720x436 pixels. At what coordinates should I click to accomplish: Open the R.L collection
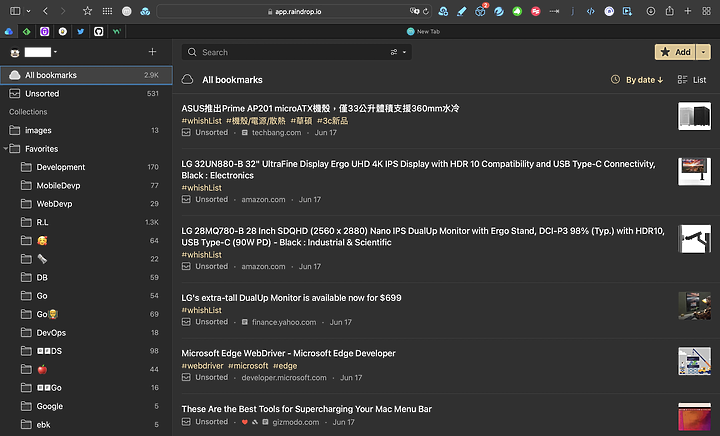coord(86,222)
